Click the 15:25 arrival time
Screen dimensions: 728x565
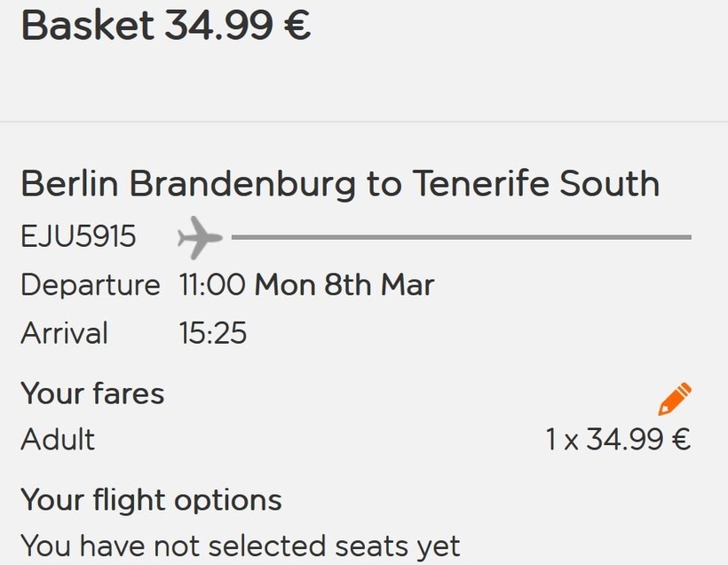point(213,333)
